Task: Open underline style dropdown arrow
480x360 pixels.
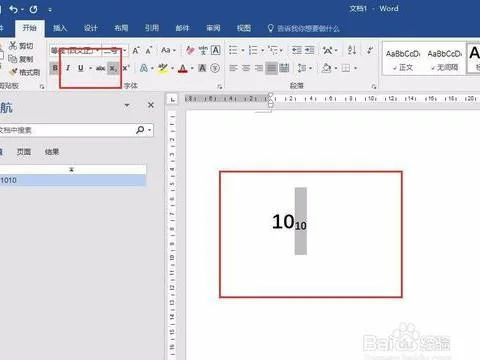Action: [x=90, y=68]
